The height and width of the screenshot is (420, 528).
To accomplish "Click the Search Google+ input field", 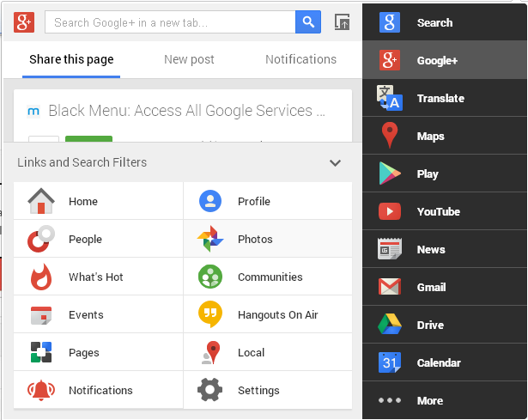I will coord(170,22).
